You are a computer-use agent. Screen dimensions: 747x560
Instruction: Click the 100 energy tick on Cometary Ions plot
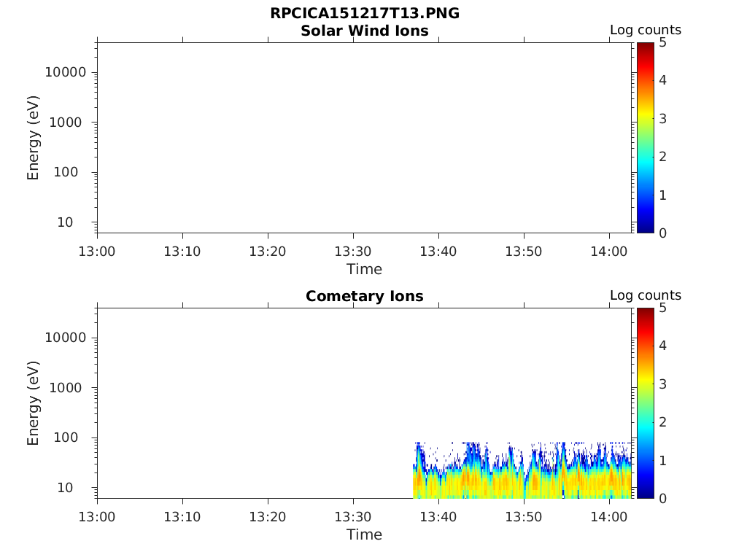(65, 437)
